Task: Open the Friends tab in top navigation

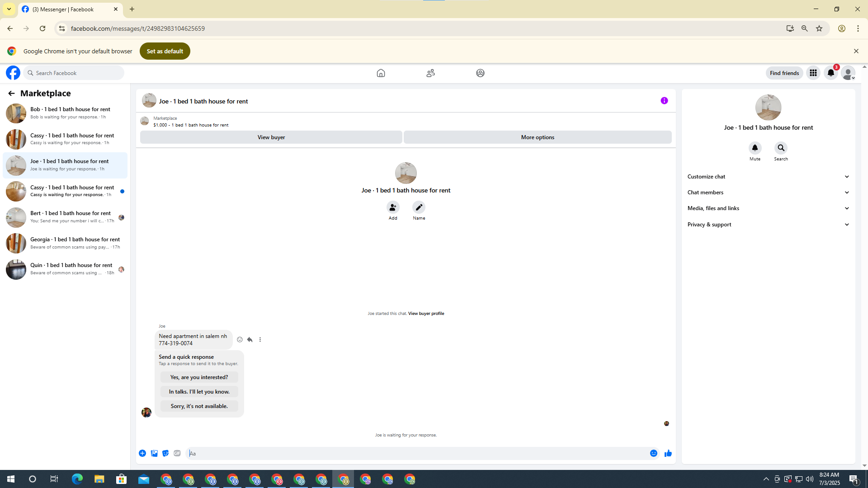Action: (430, 73)
